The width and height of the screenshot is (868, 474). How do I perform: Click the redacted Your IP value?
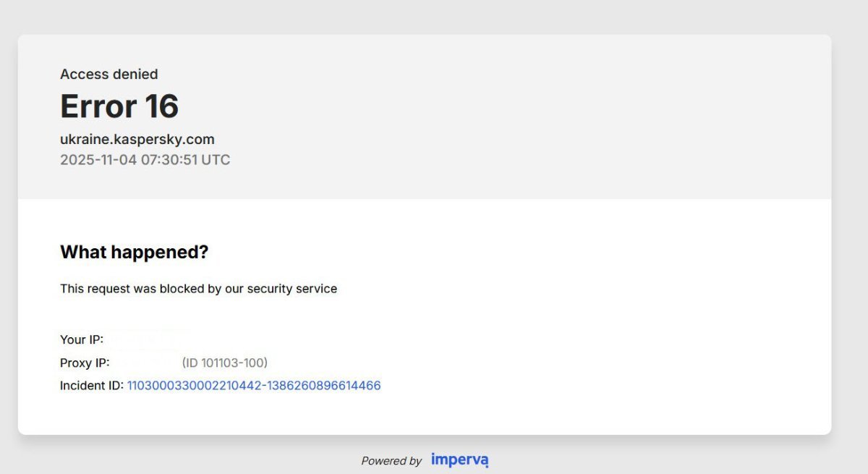pos(143,339)
